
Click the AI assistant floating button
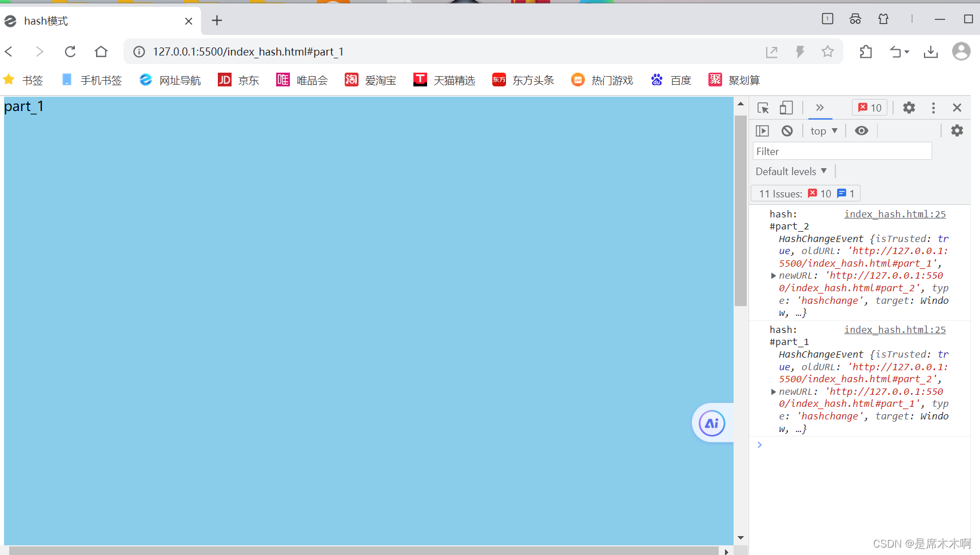[712, 423]
